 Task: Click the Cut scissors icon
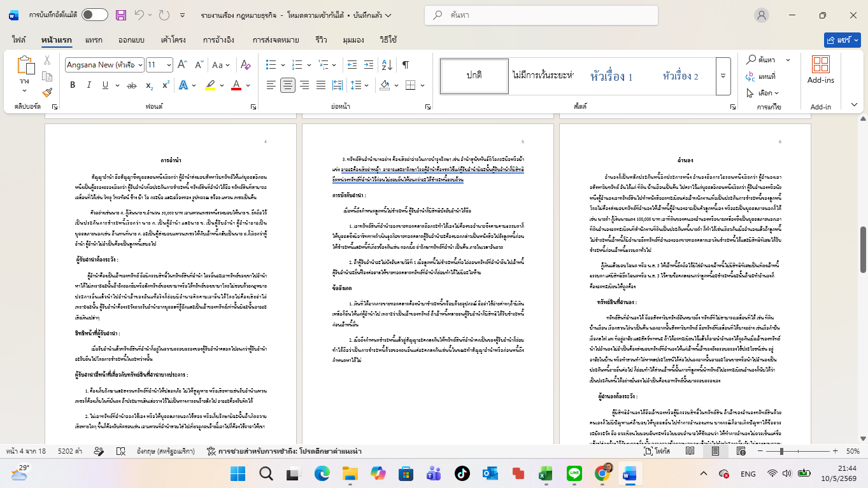click(47, 60)
